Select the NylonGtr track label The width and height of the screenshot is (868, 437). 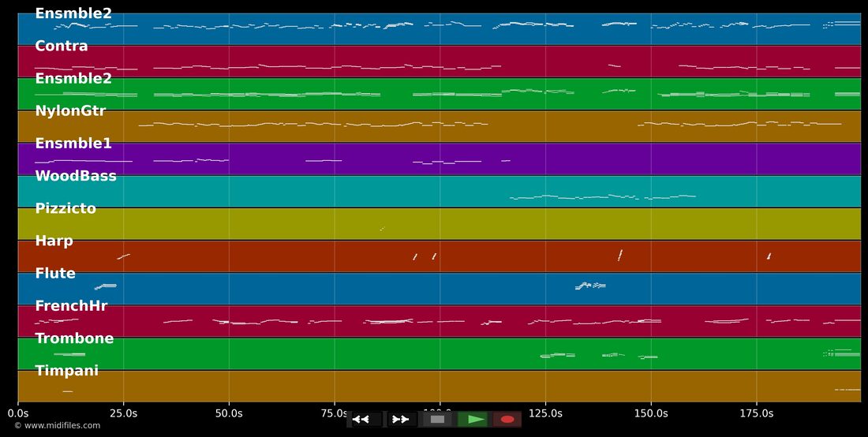coord(70,111)
